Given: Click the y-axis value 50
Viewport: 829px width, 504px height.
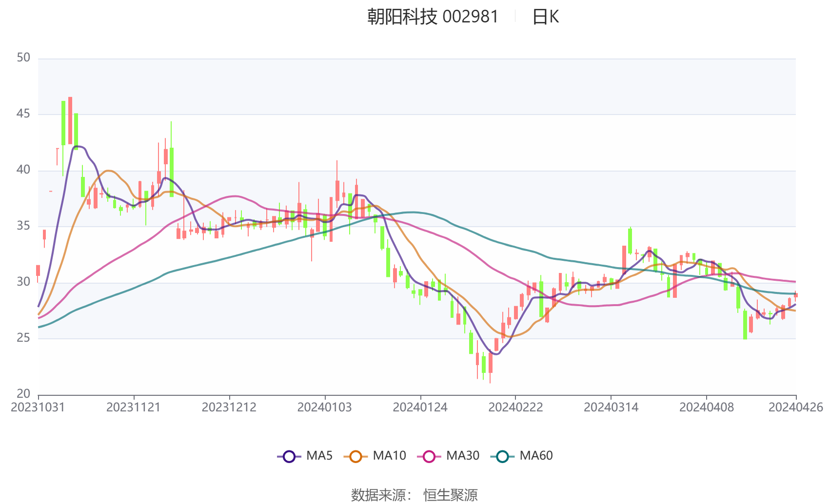Looking at the screenshot, I should click(x=23, y=58).
